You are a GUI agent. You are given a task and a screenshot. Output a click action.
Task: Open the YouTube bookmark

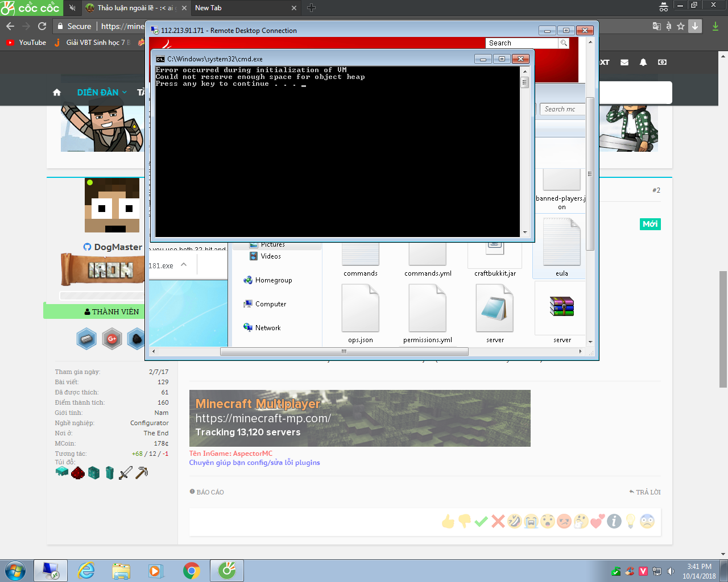tap(26, 43)
